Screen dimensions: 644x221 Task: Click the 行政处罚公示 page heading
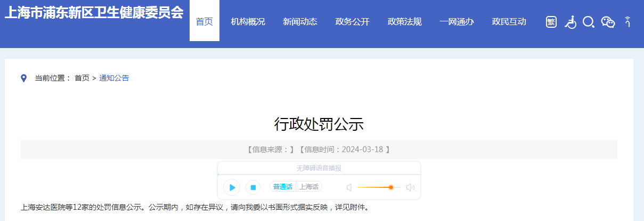tap(319, 124)
